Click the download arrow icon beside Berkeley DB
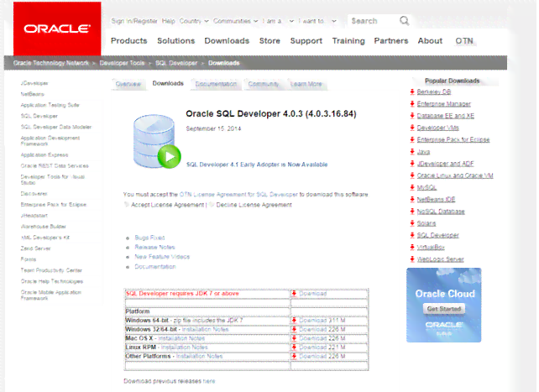539x392 pixels. 412,91
